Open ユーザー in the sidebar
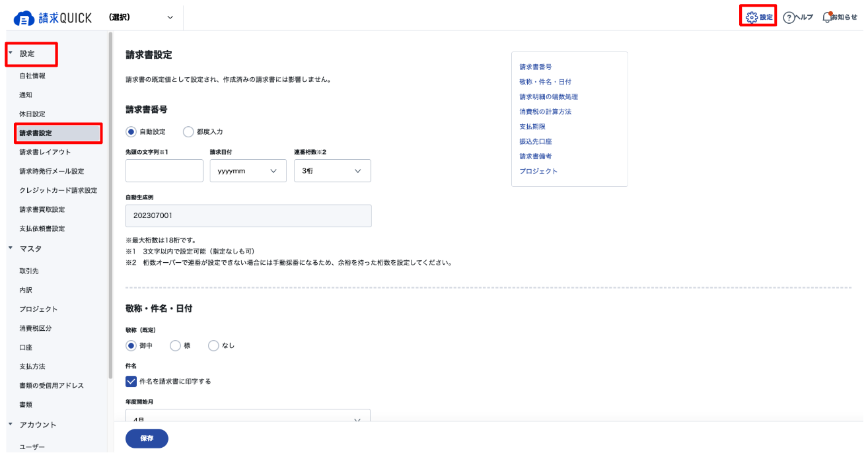 (x=32, y=447)
